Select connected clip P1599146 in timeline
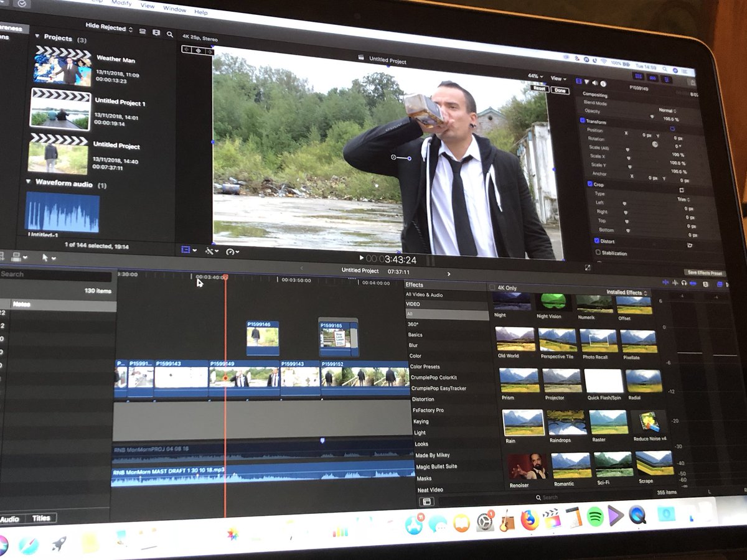The image size is (747, 560). (263, 337)
